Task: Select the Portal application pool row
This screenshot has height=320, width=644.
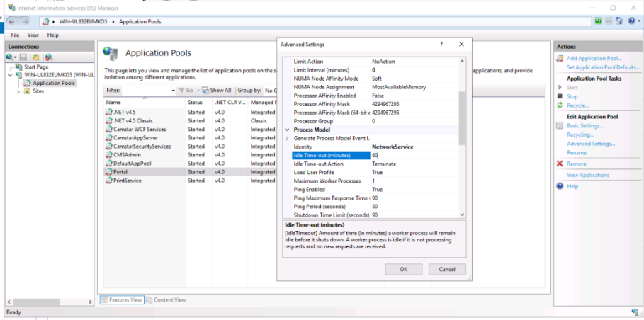Action: (x=191, y=172)
